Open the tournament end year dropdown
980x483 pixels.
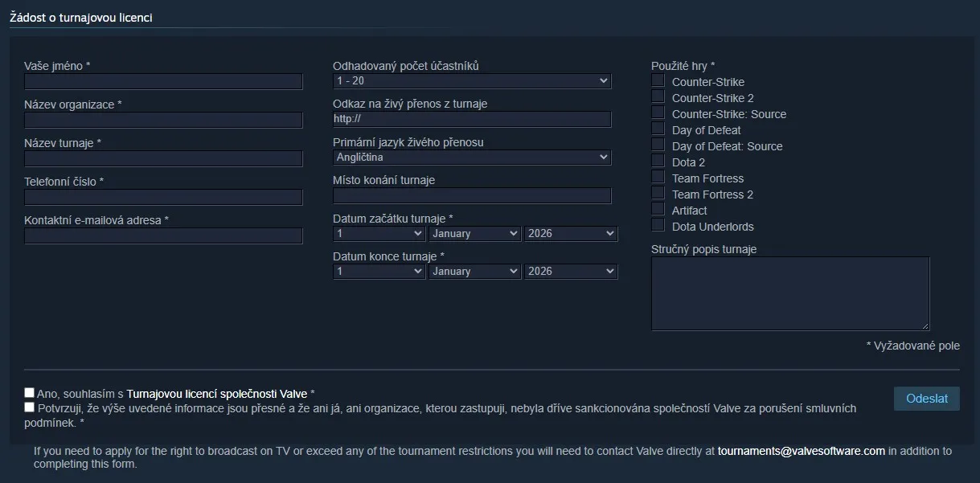coord(571,272)
